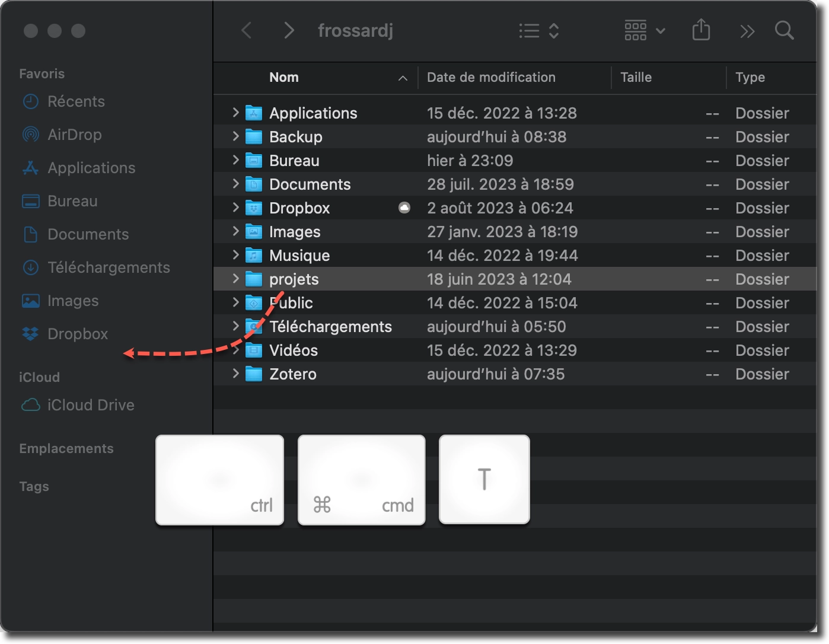This screenshot has height=644, width=829.
Task: Click the Bureau folder icon in the list
Action: tap(254, 160)
